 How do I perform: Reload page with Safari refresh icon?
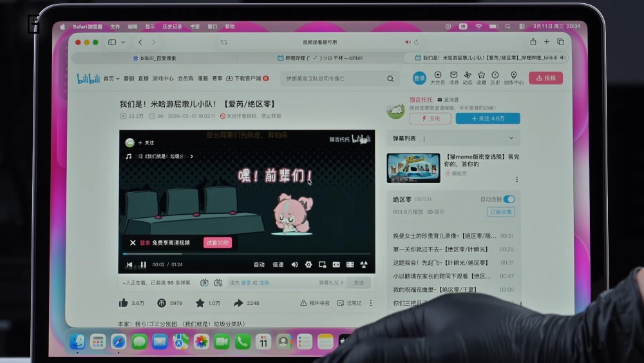(x=417, y=42)
